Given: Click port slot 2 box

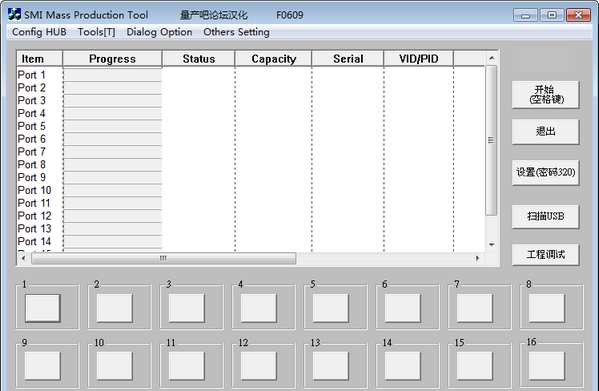Looking at the screenshot, I should 115,308.
